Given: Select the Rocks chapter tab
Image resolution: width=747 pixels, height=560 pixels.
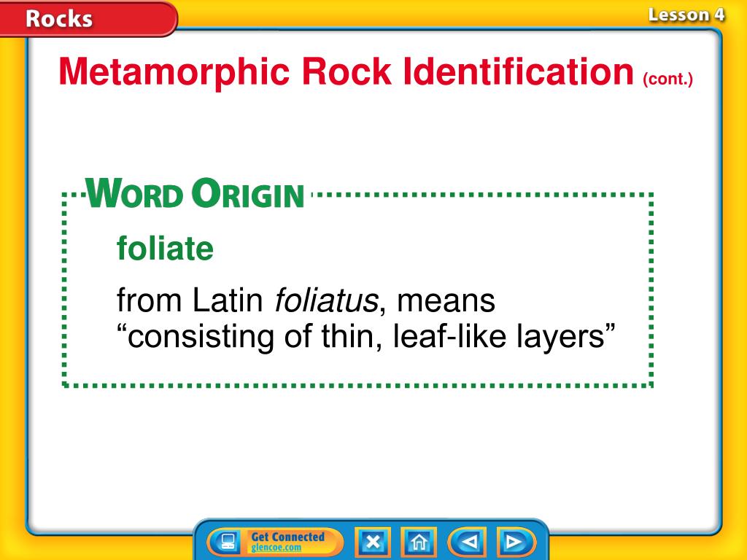Looking at the screenshot, I should tap(88, 18).
